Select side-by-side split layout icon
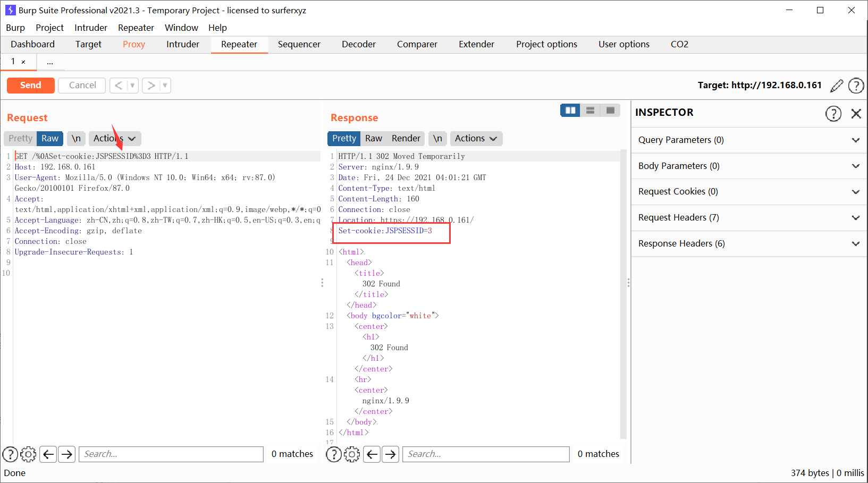This screenshot has height=483, width=868. click(x=570, y=110)
